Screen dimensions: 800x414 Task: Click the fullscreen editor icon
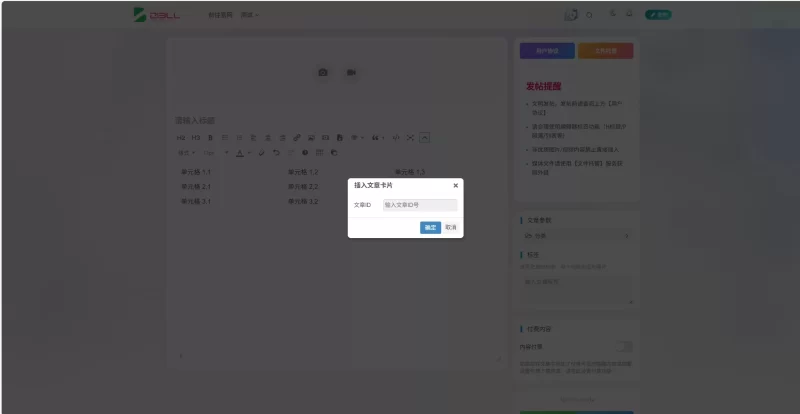coord(410,138)
